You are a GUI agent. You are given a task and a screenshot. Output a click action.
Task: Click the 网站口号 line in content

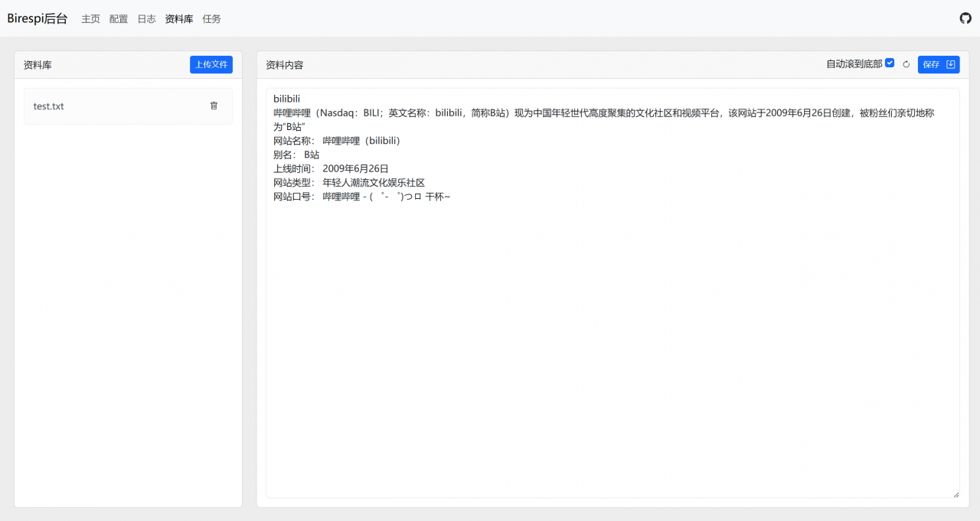[362, 197]
